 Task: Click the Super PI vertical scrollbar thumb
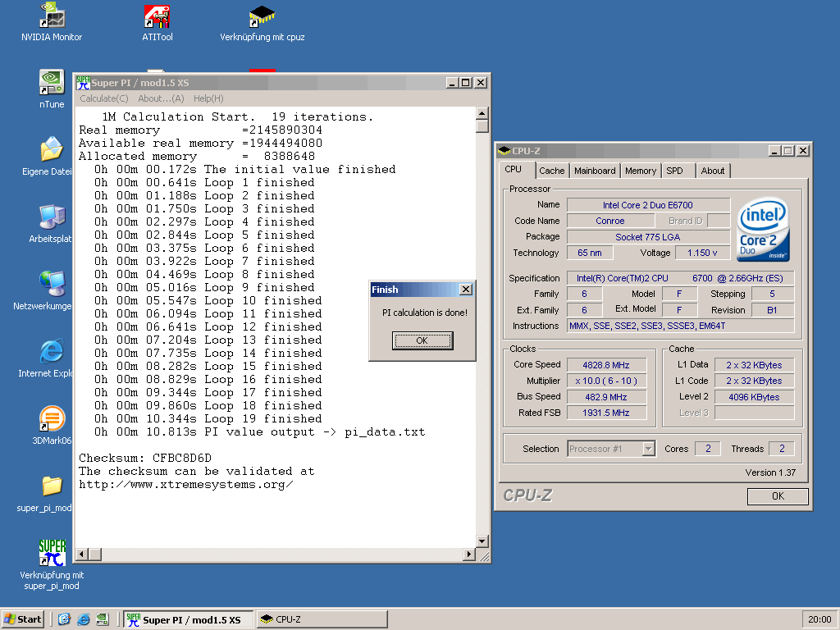[x=482, y=126]
